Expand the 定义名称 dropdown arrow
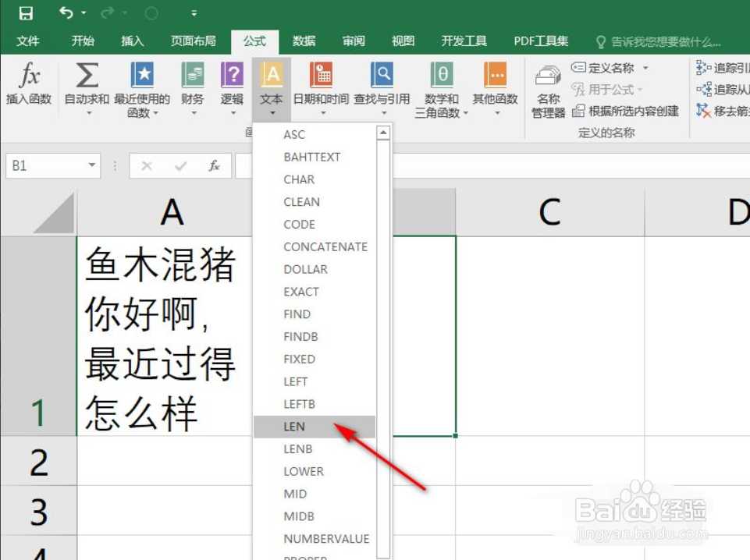The height and width of the screenshot is (560, 750). (x=645, y=68)
